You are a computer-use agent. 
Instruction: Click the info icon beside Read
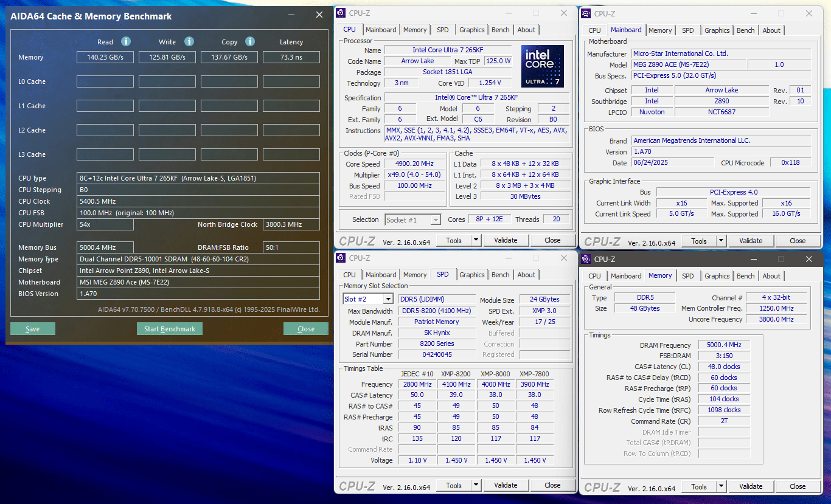(126, 41)
